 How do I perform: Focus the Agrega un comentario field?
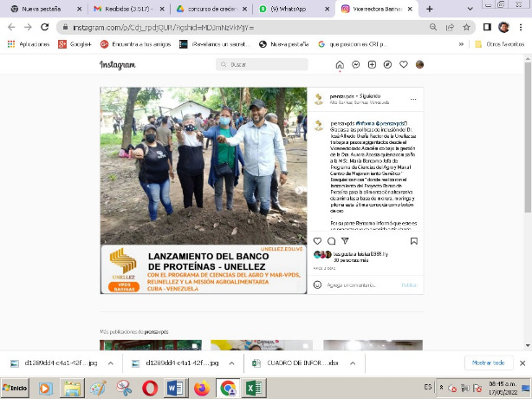coord(351,285)
